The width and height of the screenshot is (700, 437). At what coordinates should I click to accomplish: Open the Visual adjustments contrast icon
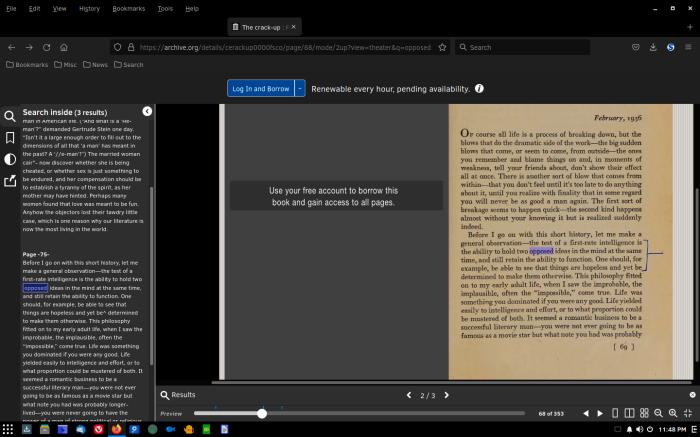[9, 159]
